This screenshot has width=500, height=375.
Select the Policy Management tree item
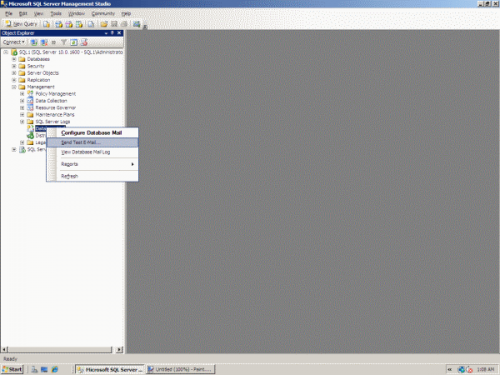pos(56,94)
